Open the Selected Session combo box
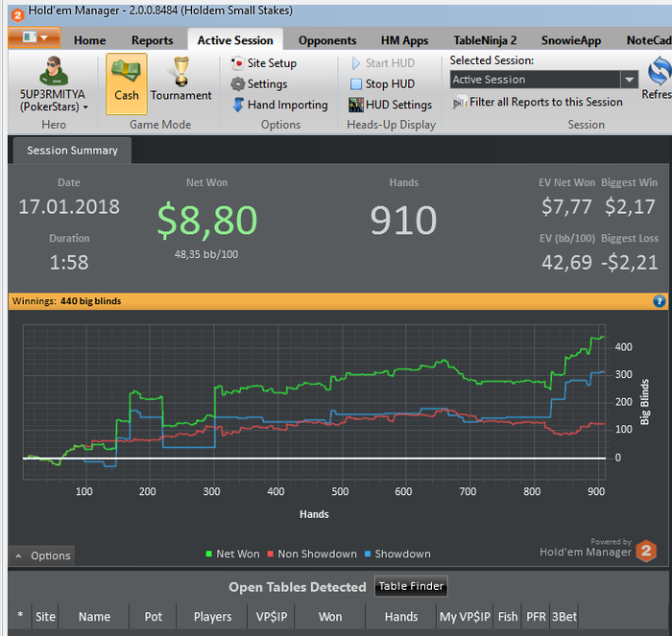The image size is (672, 636). tap(544, 80)
